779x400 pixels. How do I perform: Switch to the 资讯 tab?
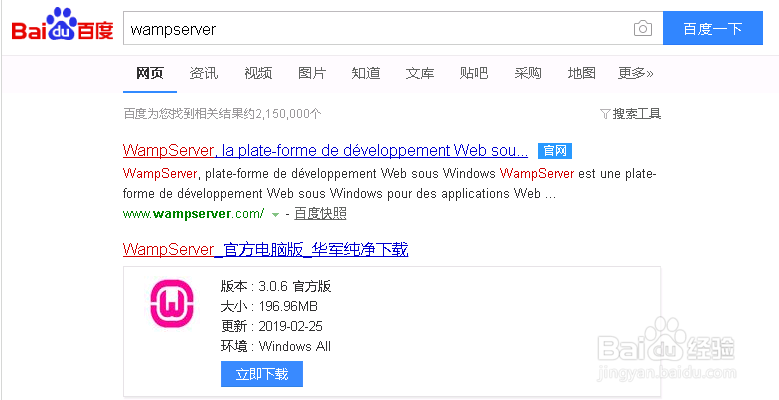(x=204, y=73)
